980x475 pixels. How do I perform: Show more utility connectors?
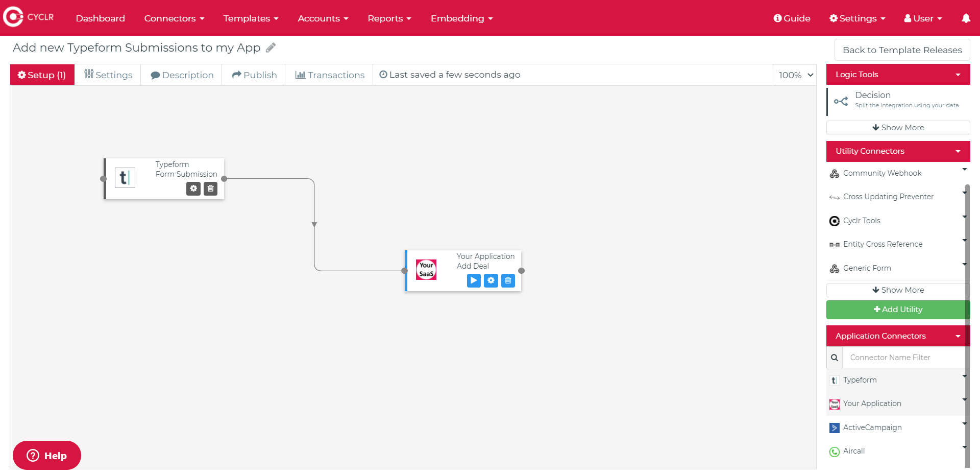[x=898, y=290]
